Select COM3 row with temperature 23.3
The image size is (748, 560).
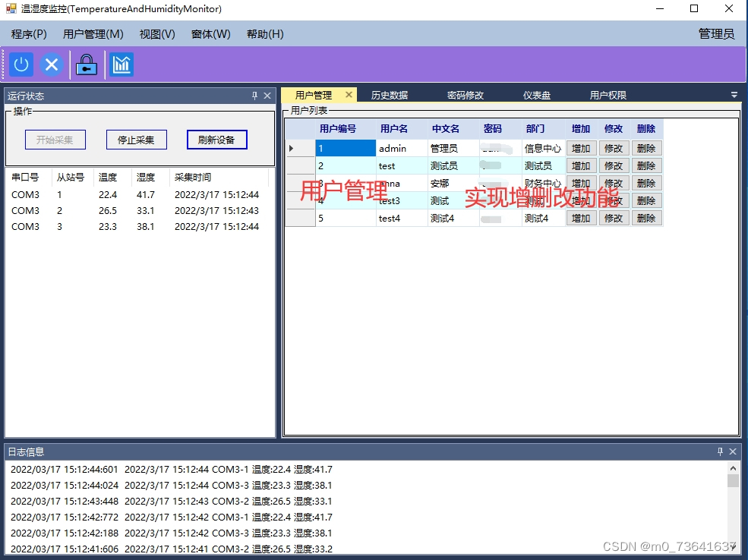point(138,226)
